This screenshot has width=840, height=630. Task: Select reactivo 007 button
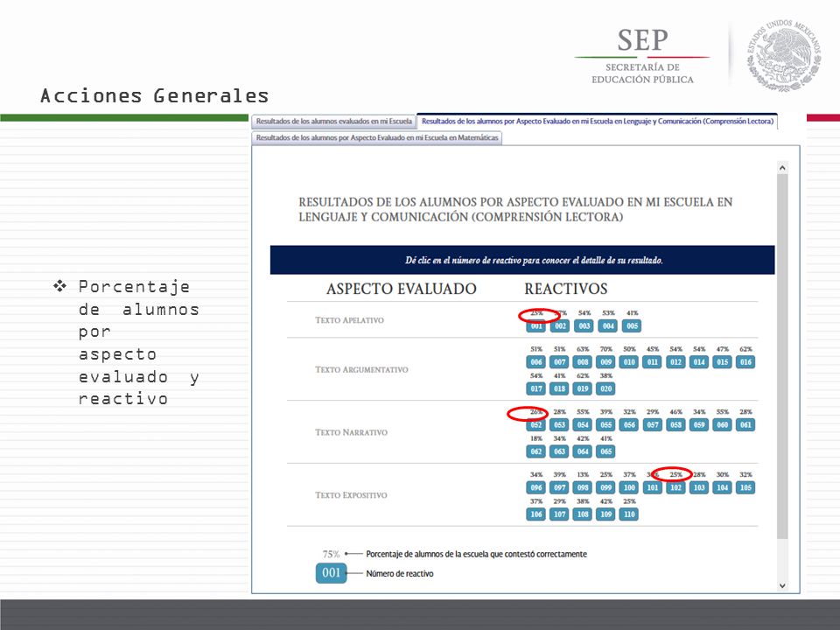[x=559, y=362]
